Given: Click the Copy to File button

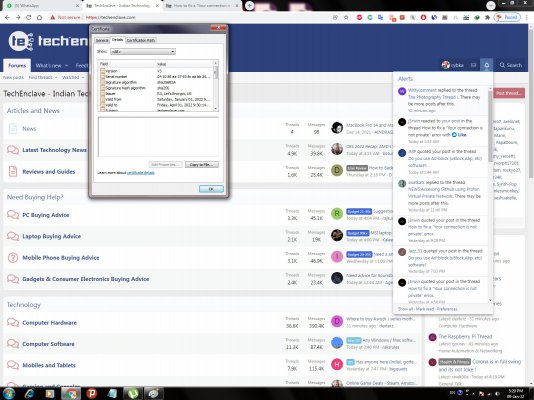Looking at the screenshot, I should tap(202, 165).
